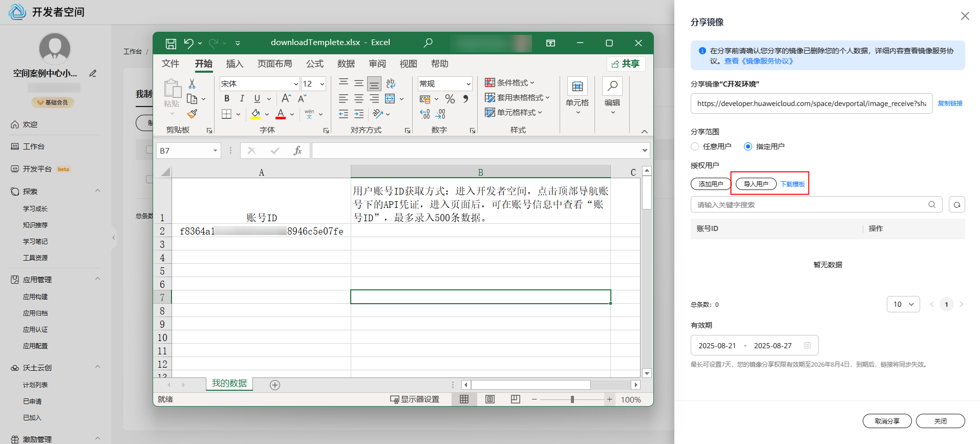Click the 查看《镜像服务协议》 link

coord(759,61)
